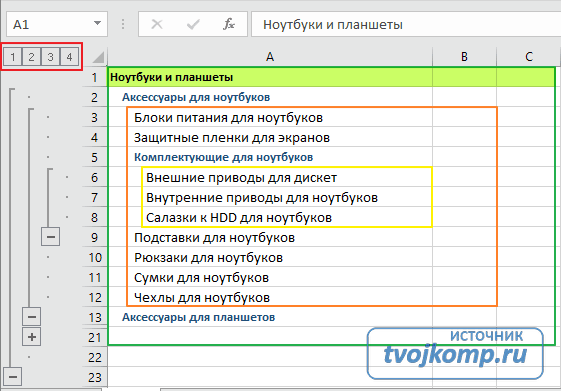Open Insert Function fx icon

[x=229, y=24]
